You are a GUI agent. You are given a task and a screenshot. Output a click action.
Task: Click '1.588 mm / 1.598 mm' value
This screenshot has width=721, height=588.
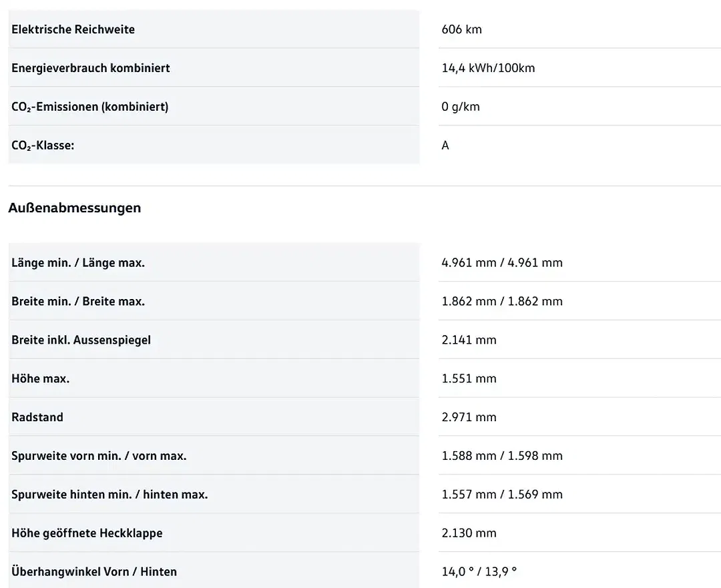pyautogui.click(x=502, y=456)
